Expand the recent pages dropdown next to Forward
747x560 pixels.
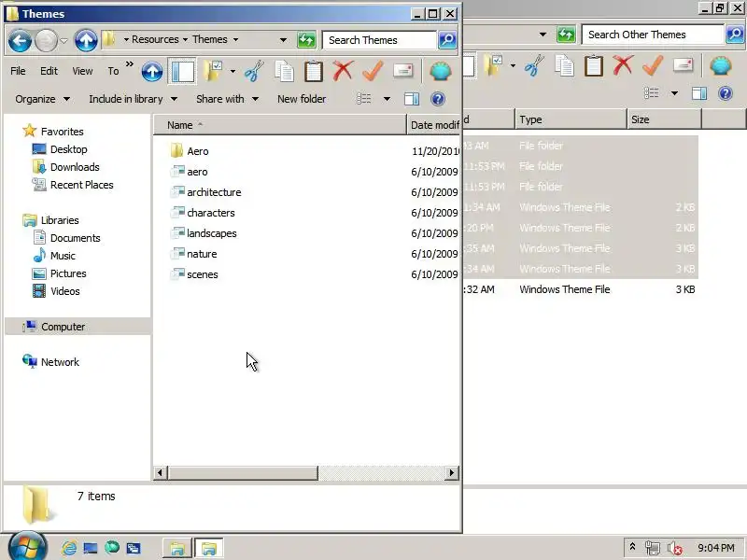click(x=64, y=40)
